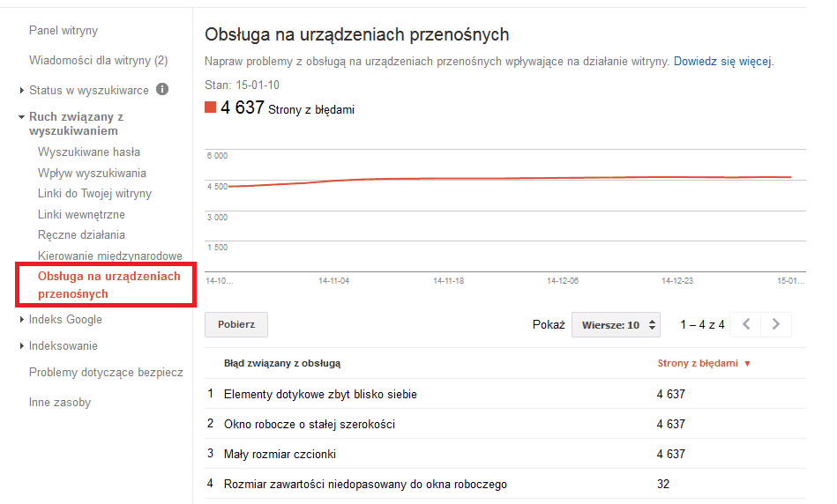Click the red Strony z błędami legend square
The height and width of the screenshot is (504, 837).
pyautogui.click(x=210, y=107)
